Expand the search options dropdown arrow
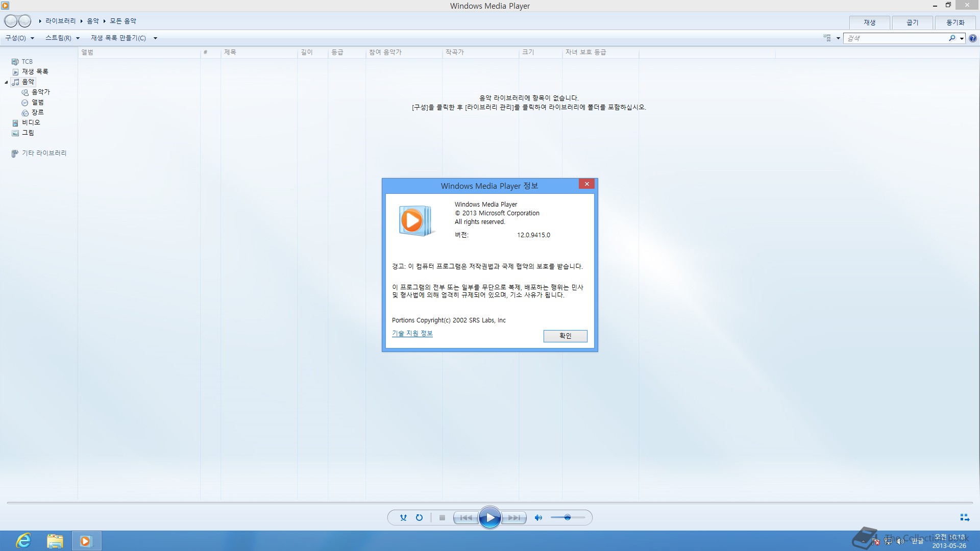 [x=962, y=38]
